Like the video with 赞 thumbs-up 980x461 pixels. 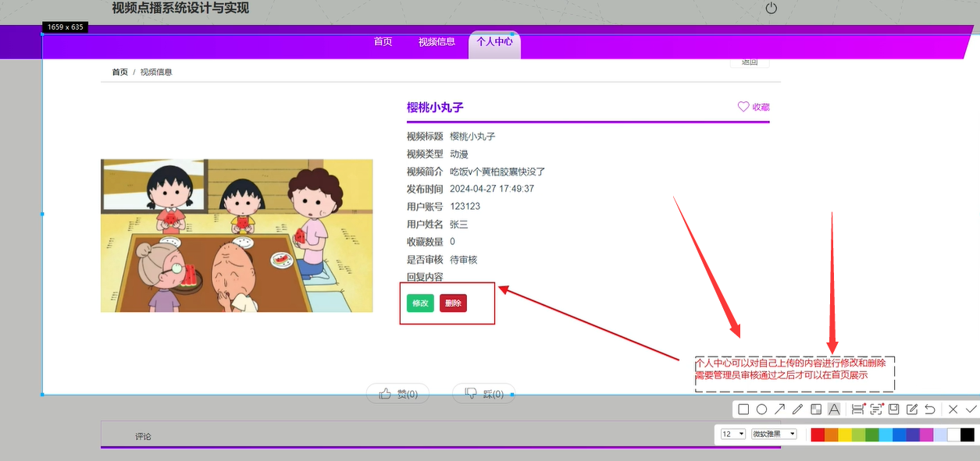398,394
